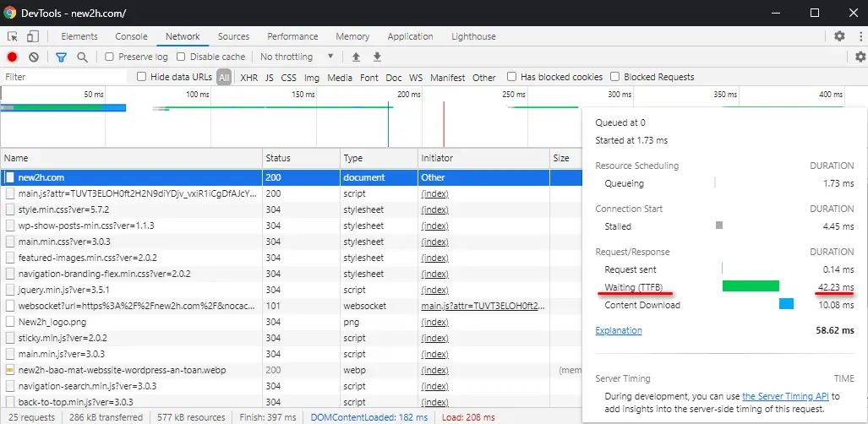Open Network settings gear in the toolbar
The width and height of the screenshot is (868, 424).
(x=860, y=57)
